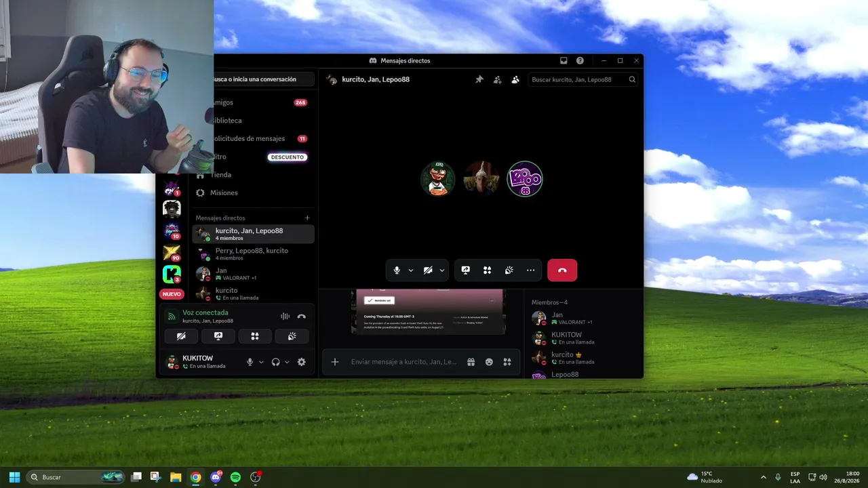
Task: Add friends to the group DM
Action: click(497, 79)
